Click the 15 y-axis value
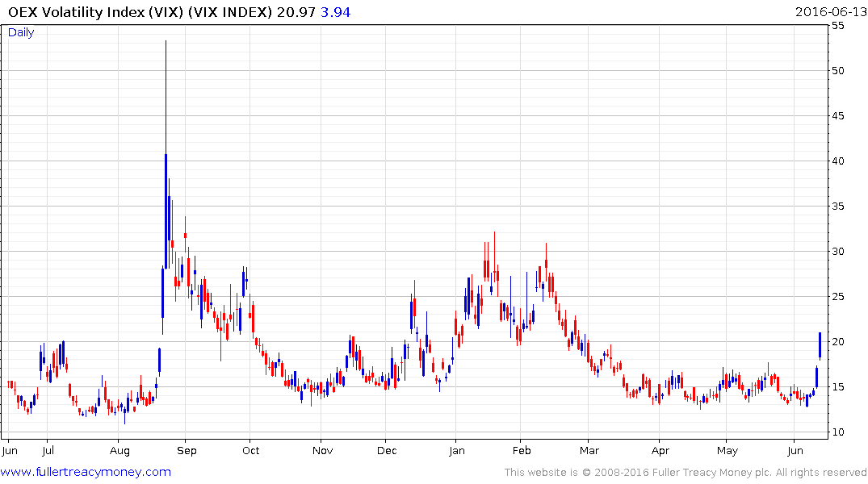868x484 pixels. (x=837, y=386)
